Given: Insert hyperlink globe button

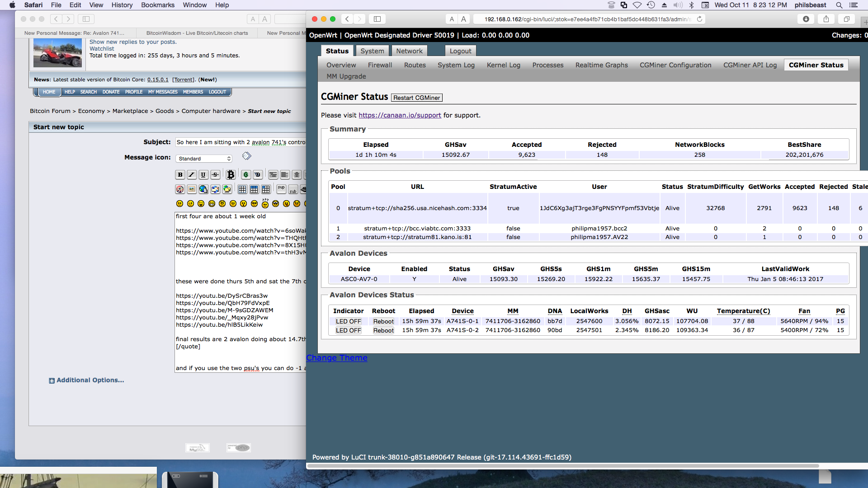Looking at the screenshot, I should (x=203, y=189).
